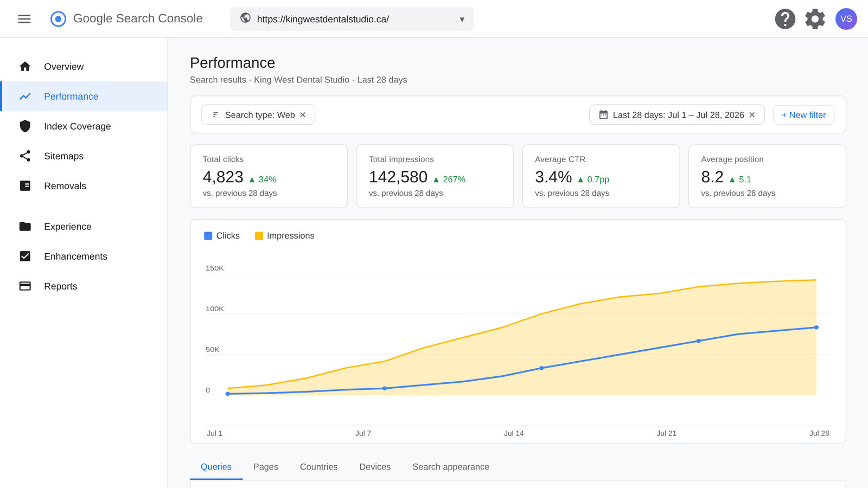
Task: Click the Sitemaps share icon
Action: point(25,156)
